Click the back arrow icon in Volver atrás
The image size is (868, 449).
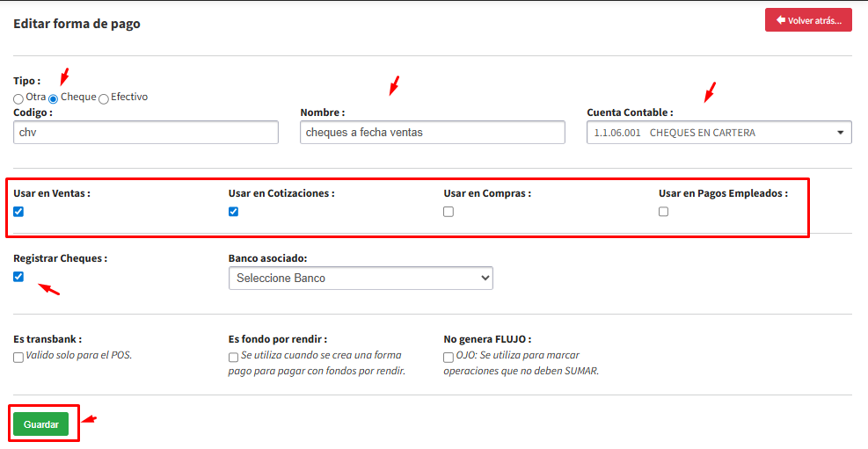(x=779, y=20)
